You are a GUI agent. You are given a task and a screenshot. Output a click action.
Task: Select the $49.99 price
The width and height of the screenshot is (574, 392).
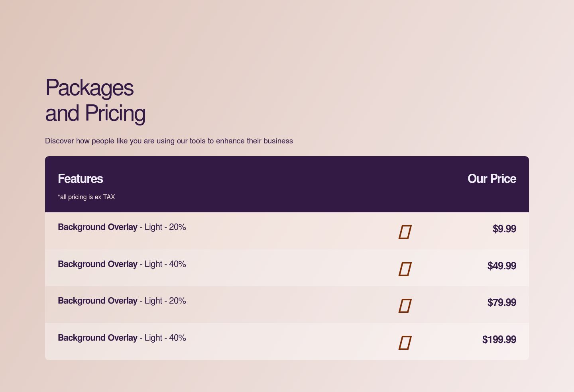coord(501,266)
